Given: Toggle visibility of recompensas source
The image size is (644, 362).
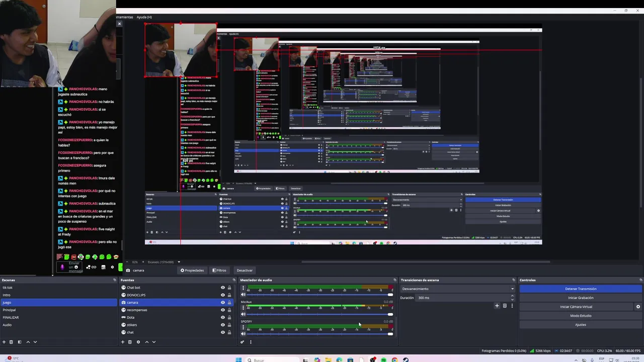Looking at the screenshot, I should [x=223, y=310].
